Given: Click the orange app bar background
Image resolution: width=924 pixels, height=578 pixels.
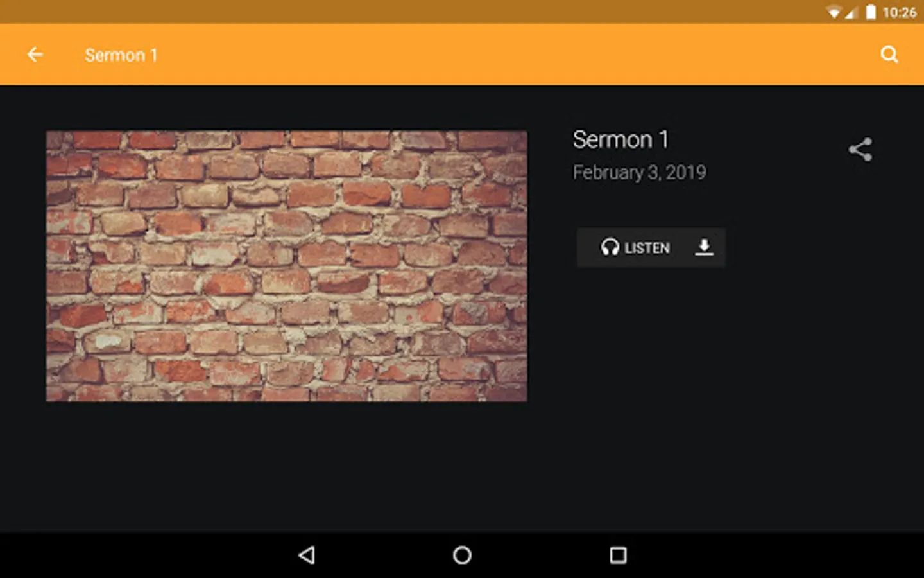Looking at the screenshot, I should [x=488, y=55].
